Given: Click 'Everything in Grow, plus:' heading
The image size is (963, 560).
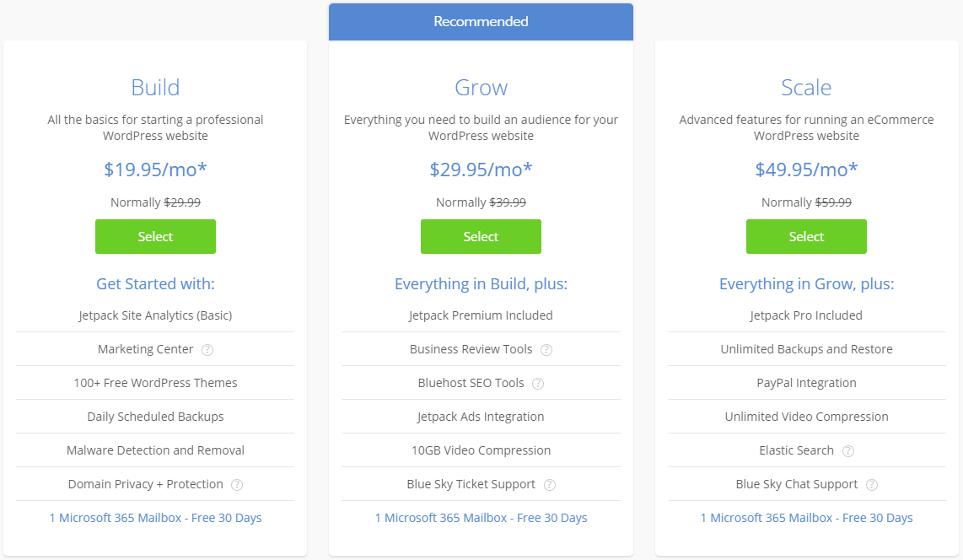Looking at the screenshot, I should (x=806, y=283).
